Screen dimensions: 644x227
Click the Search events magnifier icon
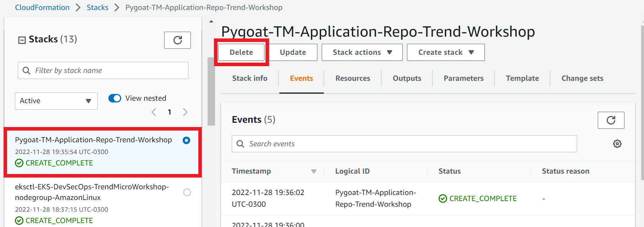pyautogui.click(x=240, y=144)
